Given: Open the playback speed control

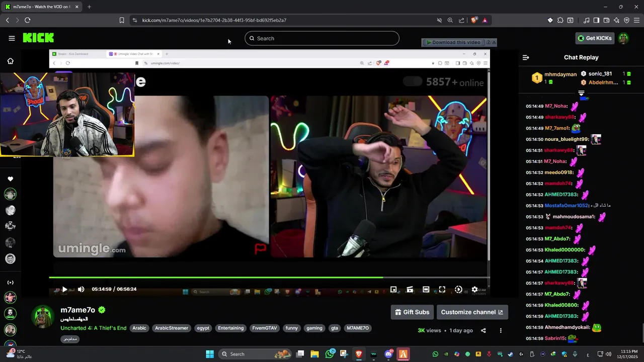Looking at the screenshot, I should pyautogui.click(x=458, y=289).
